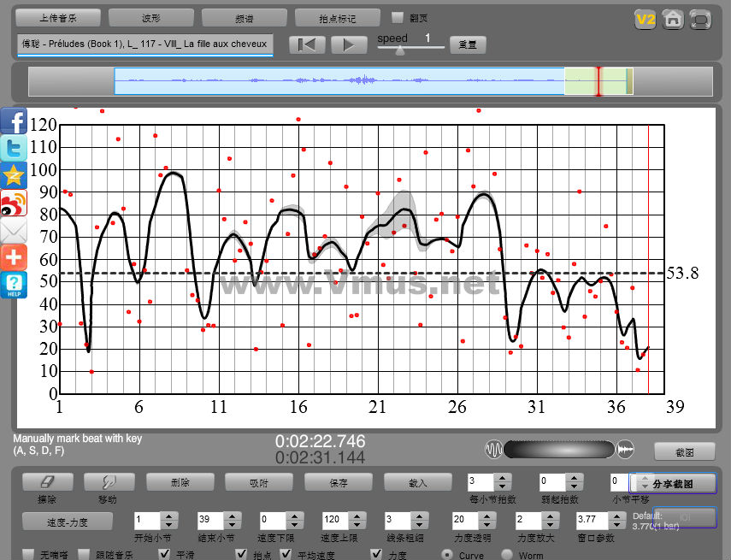Click the 保存 save button
The width and height of the screenshot is (731, 560).
tap(339, 482)
